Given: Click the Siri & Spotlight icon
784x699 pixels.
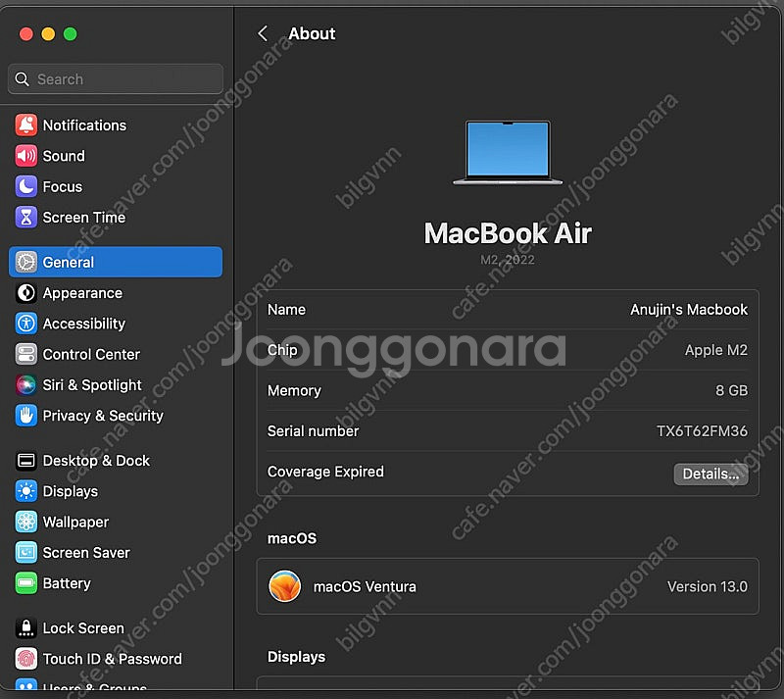Looking at the screenshot, I should click(26, 384).
